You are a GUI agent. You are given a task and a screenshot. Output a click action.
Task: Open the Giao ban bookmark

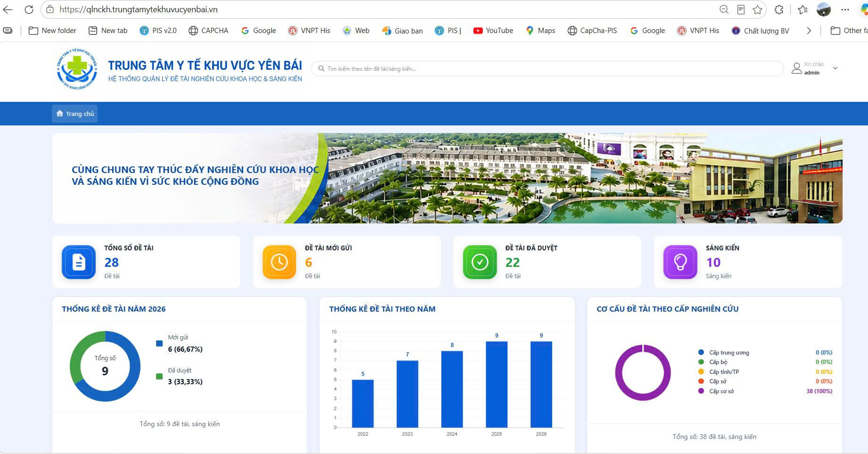(402, 31)
